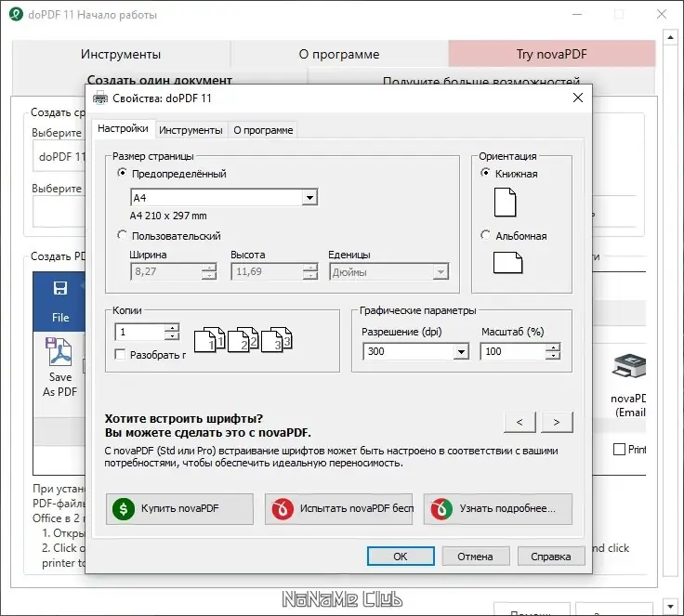Viewport: 684px width, 616px height.
Task: Click main window scrollbar up arrow
Action: [670, 37]
